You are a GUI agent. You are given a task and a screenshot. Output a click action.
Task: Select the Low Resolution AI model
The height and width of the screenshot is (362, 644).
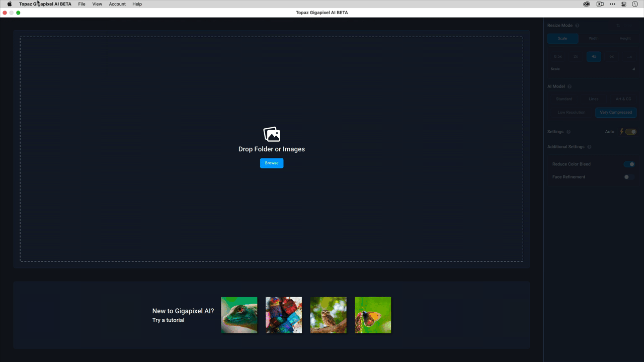point(572,113)
